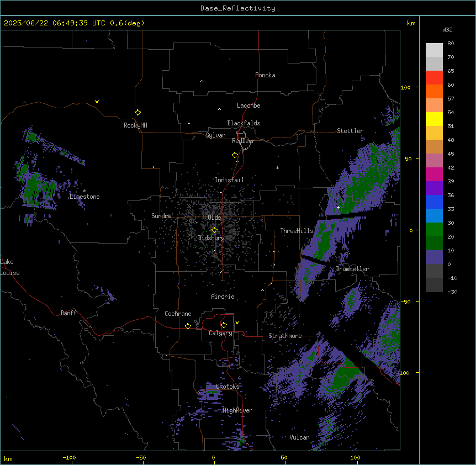The image size is (476, 465).
Task: Click the Okotoks label
Action: coord(228,387)
